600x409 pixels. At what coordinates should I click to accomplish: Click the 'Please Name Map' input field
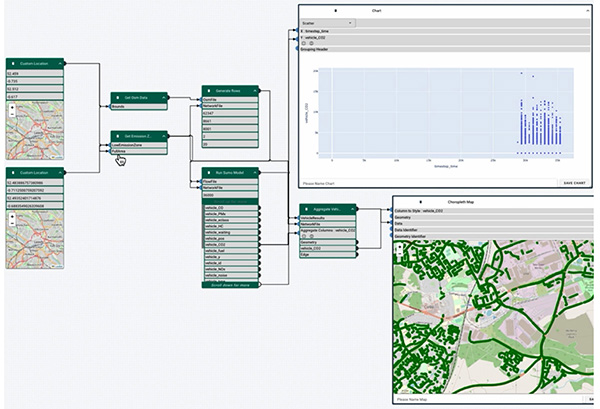(x=488, y=399)
